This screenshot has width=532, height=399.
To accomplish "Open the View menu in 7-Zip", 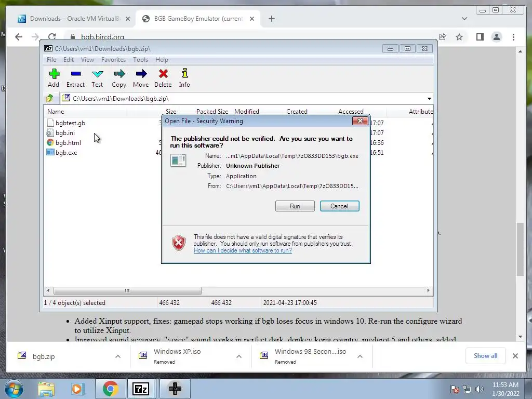I will click(x=87, y=60).
